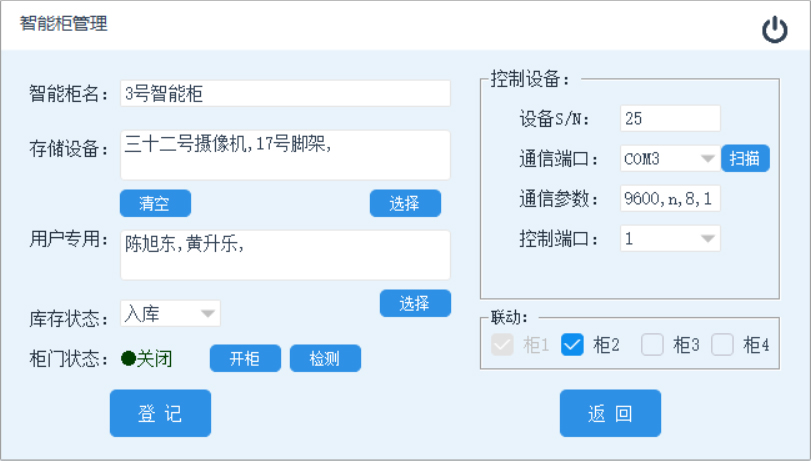
Task: Click the 登记 button
Action: coord(160,414)
